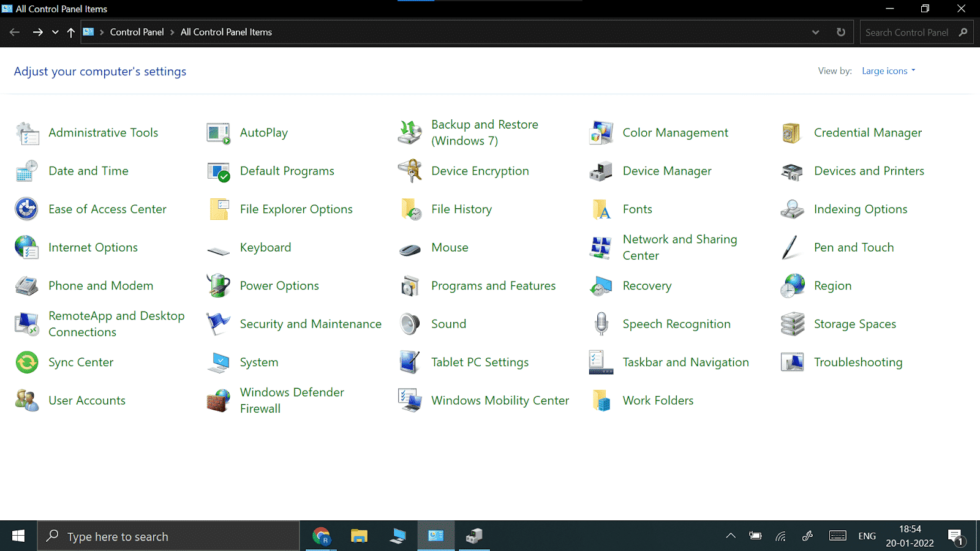Open the Speech Recognition microphone icon
This screenshot has width=980, height=551.
tap(601, 324)
